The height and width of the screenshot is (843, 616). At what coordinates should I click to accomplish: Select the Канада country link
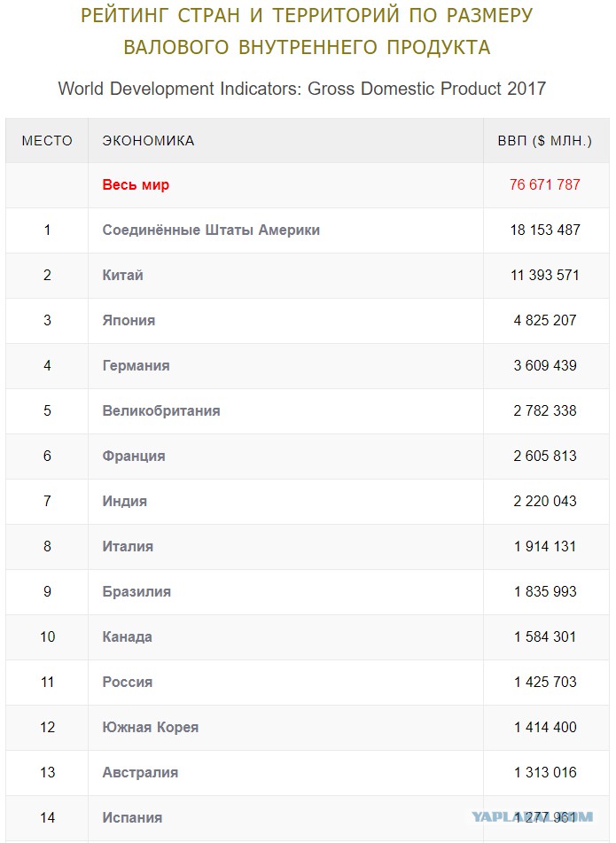(127, 636)
